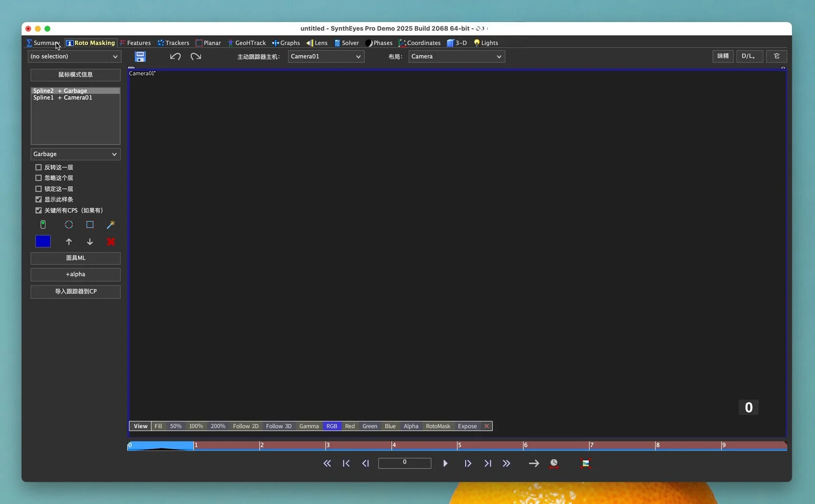Select Spline1 + Camera01 in the list
The height and width of the screenshot is (504, 815).
[63, 98]
